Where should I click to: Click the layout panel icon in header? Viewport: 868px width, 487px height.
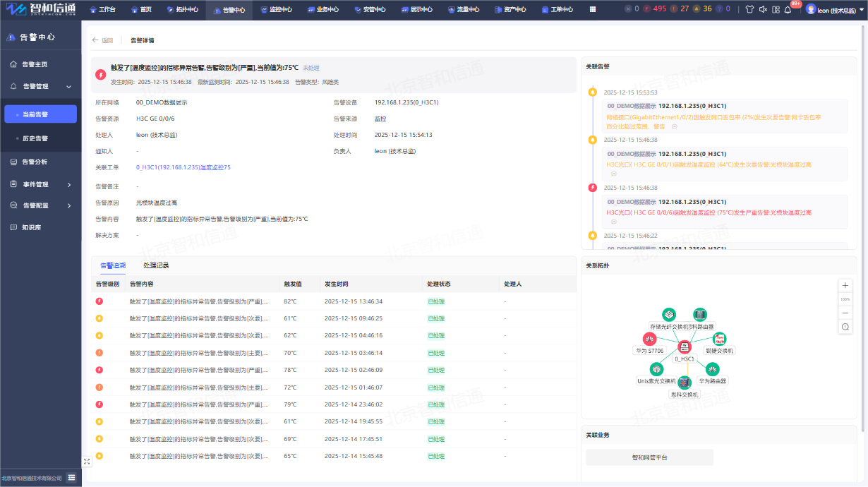click(x=776, y=10)
